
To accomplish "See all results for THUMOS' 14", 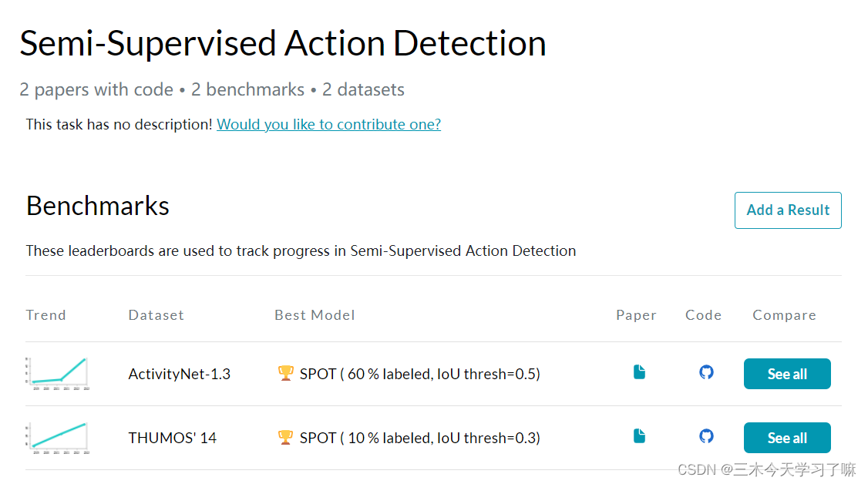I will click(x=787, y=438).
